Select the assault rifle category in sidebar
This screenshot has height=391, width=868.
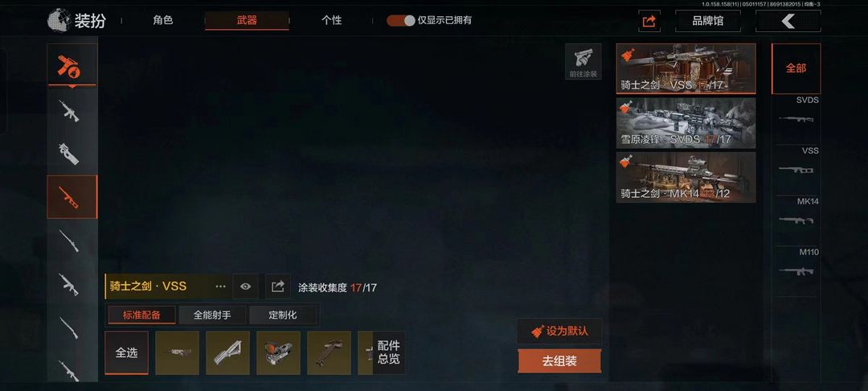click(71, 110)
